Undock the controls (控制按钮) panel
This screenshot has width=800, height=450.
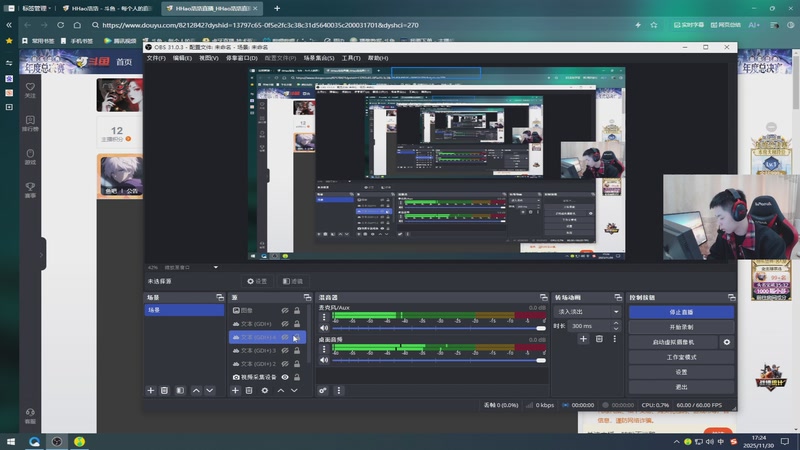click(x=731, y=297)
